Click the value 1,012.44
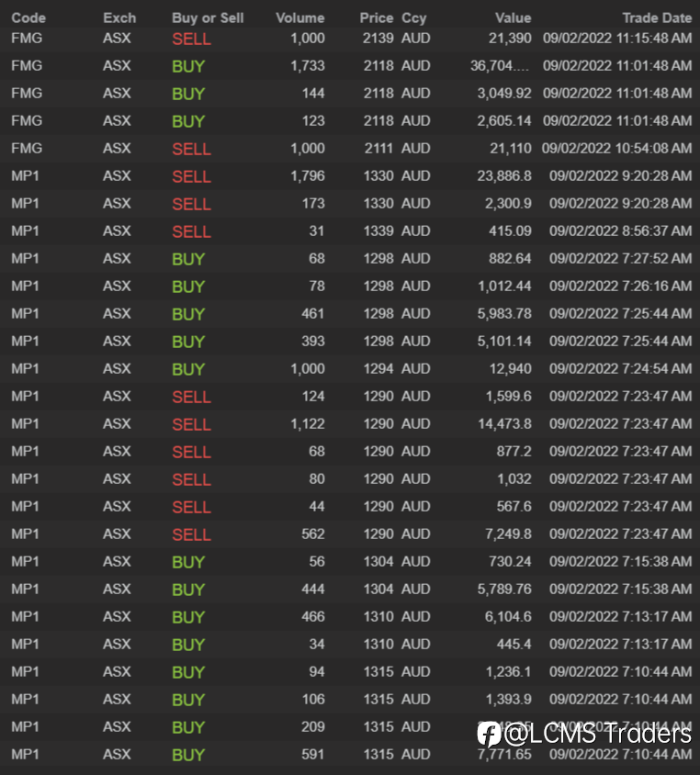Image resolution: width=700 pixels, height=775 pixels. click(x=504, y=286)
